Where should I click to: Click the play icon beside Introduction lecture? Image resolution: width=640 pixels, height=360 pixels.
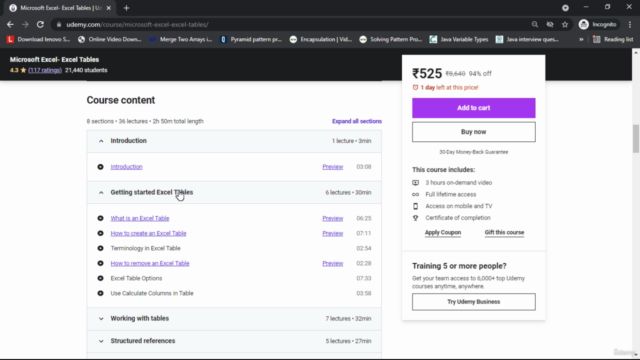tap(100, 167)
